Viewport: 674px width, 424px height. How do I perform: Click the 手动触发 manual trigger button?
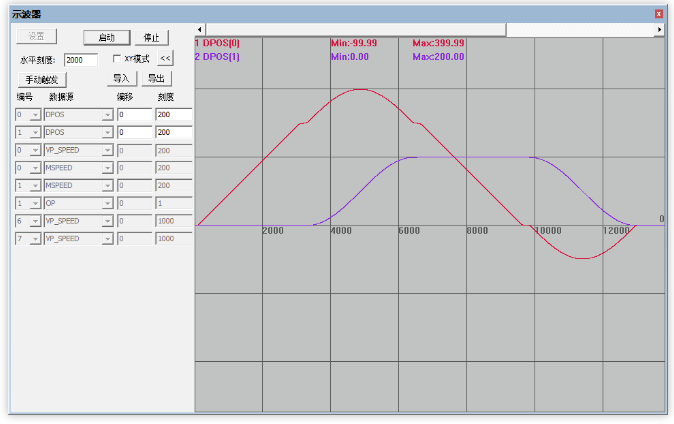40,78
